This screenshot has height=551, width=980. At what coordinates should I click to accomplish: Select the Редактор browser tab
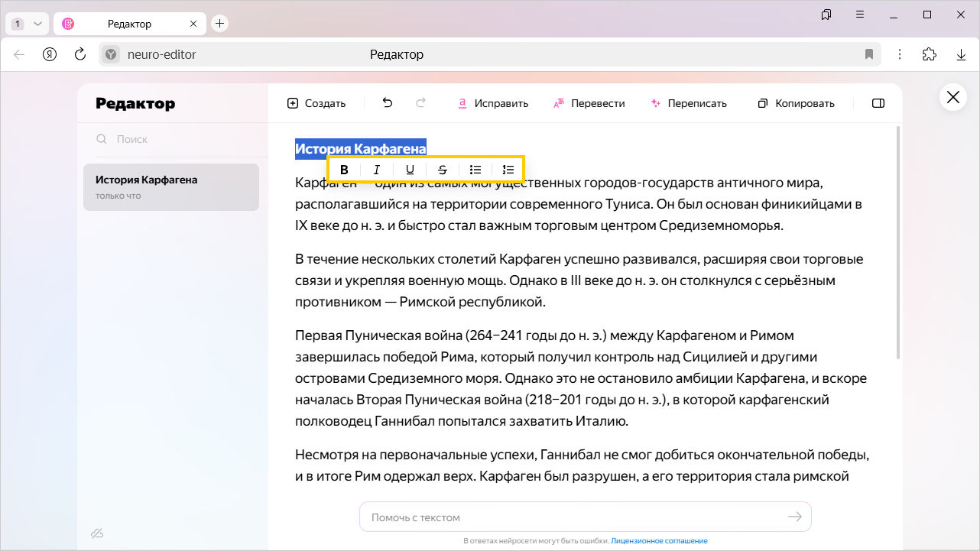pos(129,24)
